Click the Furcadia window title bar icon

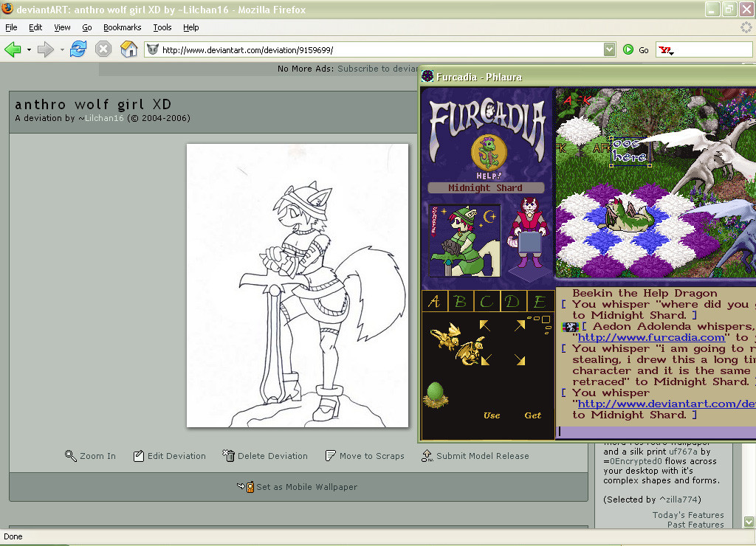427,76
